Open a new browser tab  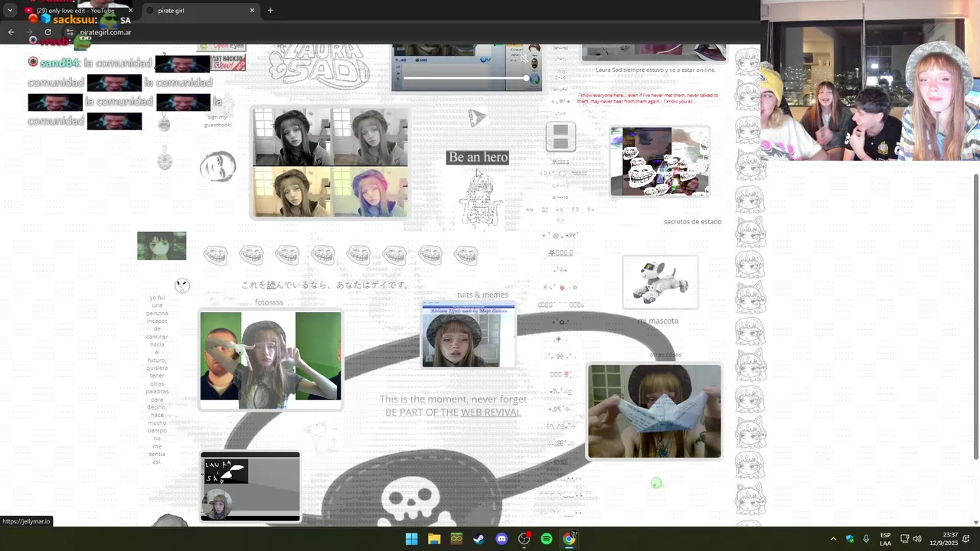click(x=270, y=11)
